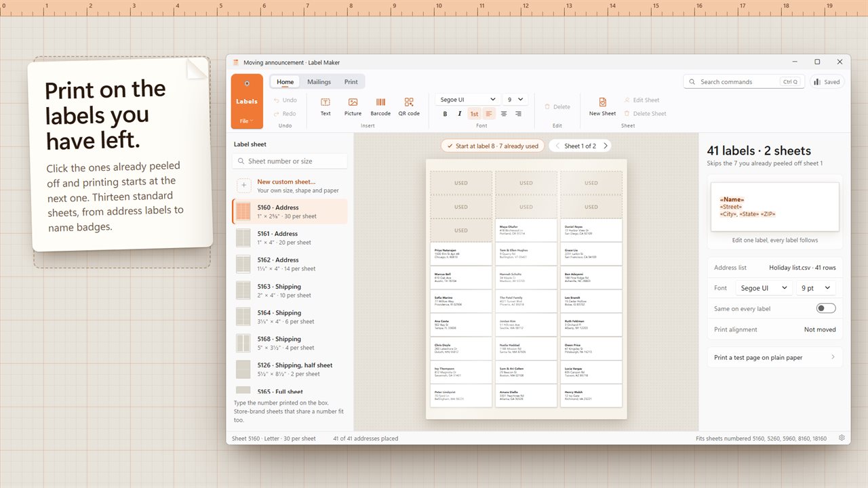Switch to the Home tab
This screenshot has width=868, height=488.
click(285, 82)
